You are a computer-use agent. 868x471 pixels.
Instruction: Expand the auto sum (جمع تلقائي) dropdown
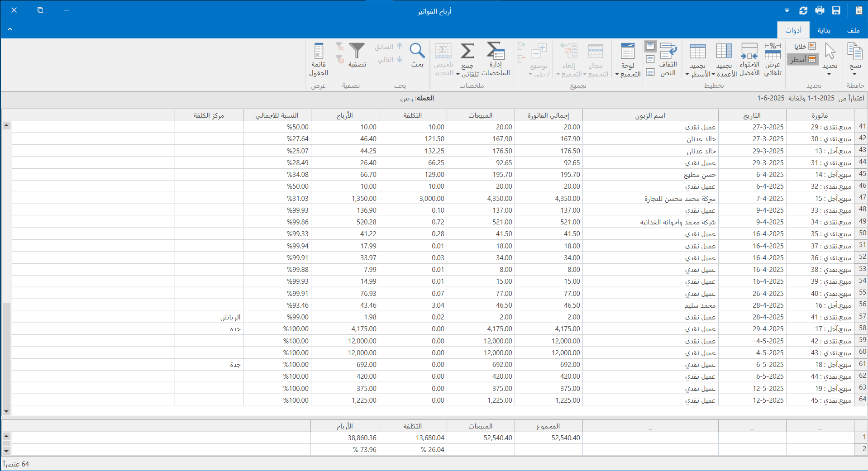pos(458,74)
